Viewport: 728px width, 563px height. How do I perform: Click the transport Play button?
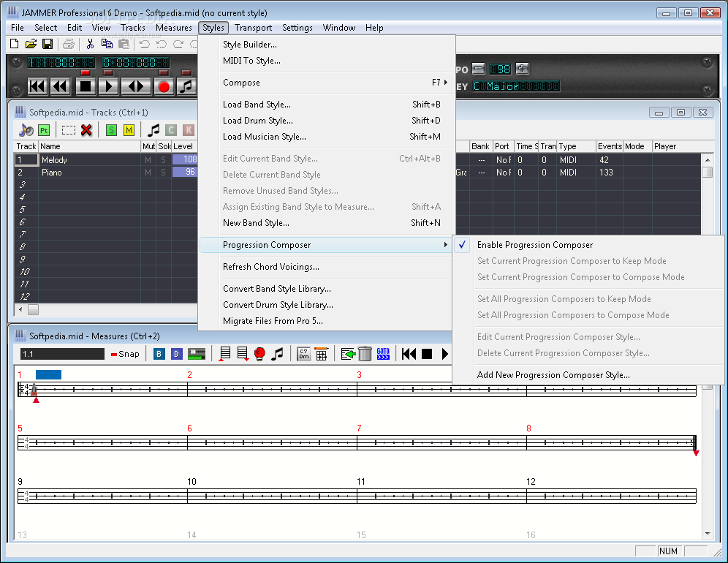pos(109,86)
